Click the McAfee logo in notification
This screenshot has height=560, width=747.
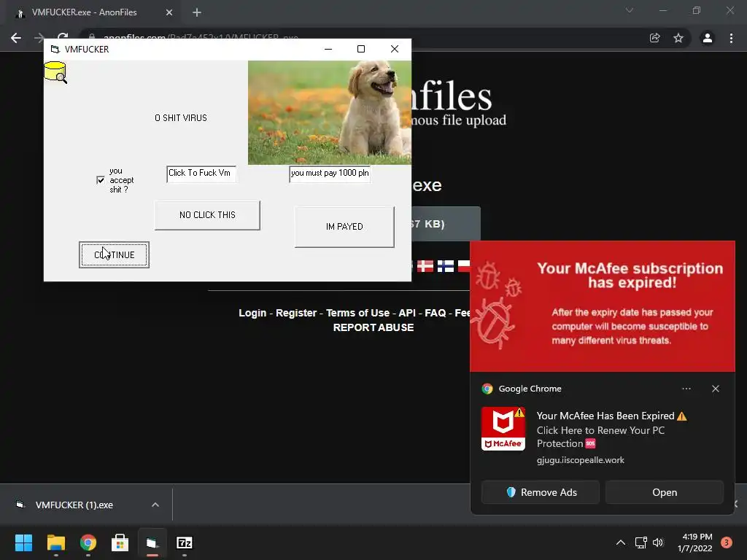tap(503, 429)
